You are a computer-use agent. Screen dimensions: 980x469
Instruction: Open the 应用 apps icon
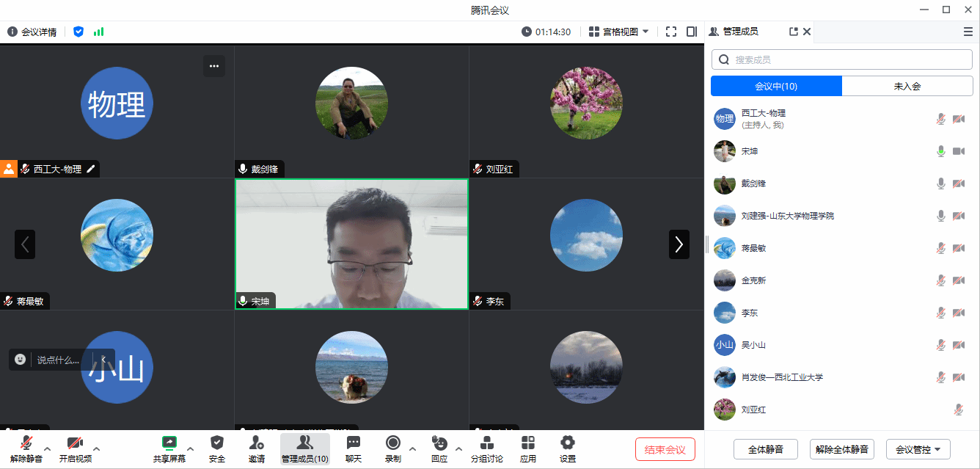[x=528, y=443]
